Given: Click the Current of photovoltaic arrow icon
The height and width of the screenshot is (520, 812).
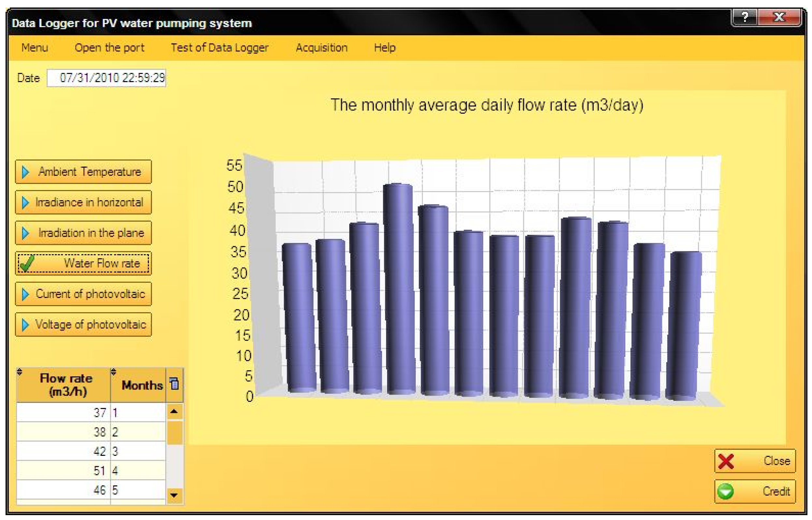Looking at the screenshot, I should pos(25,294).
